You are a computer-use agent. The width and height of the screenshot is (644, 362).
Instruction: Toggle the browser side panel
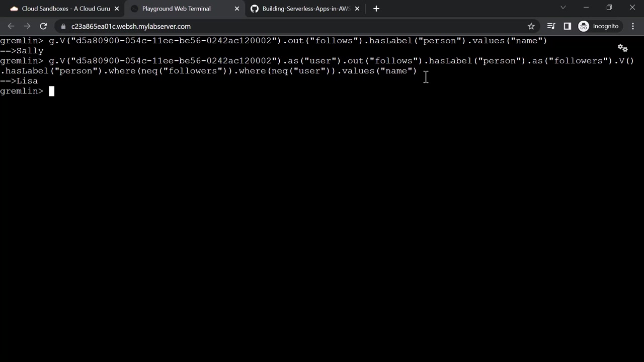tap(567, 26)
